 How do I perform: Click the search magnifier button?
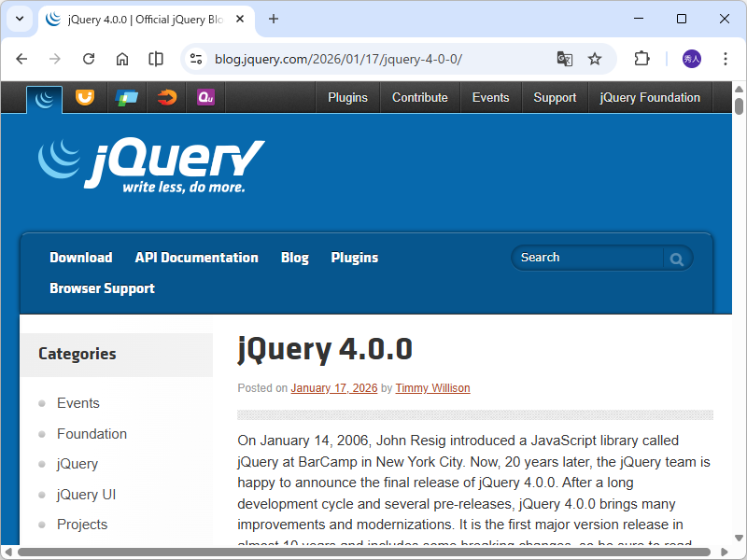pyautogui.click(x=677, y=259)
